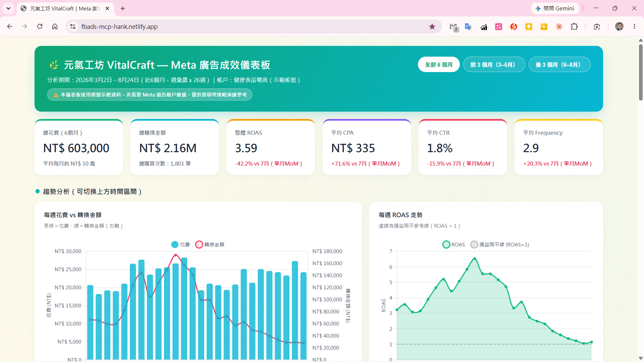This screenshot has height=362, width=644.
Task: Open the yellow sparkle extension icon
Action: pos(544,26)
